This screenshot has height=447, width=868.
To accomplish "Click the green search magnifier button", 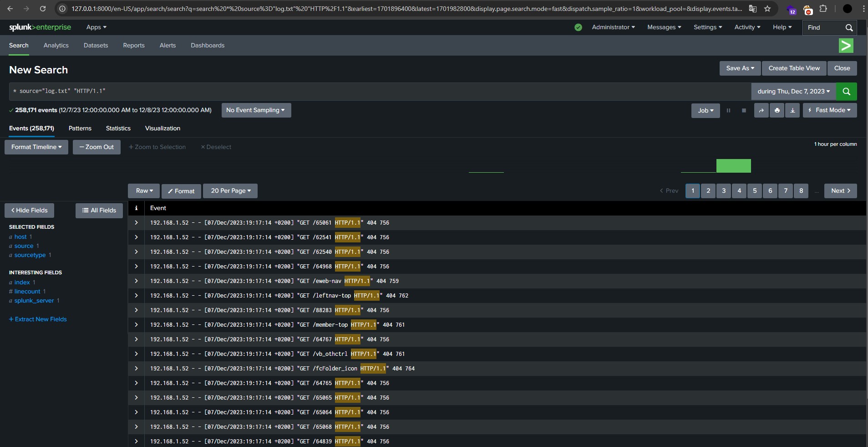I will (x=846, y=92).
